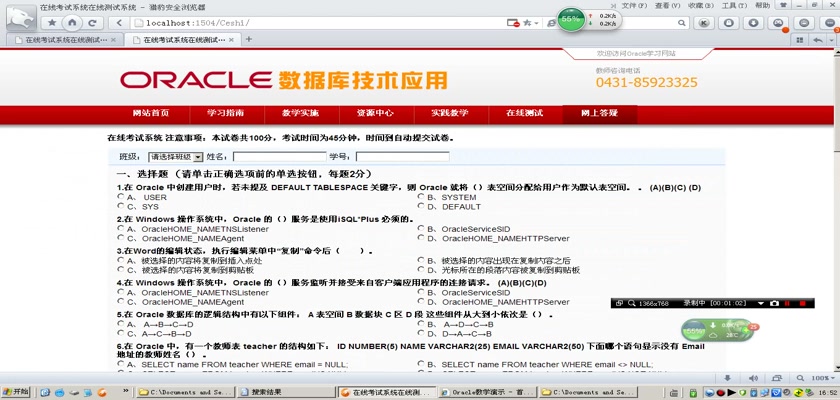Close the first browser tab
The height and width of the screenshot is (400, 840).
(113, 40)
